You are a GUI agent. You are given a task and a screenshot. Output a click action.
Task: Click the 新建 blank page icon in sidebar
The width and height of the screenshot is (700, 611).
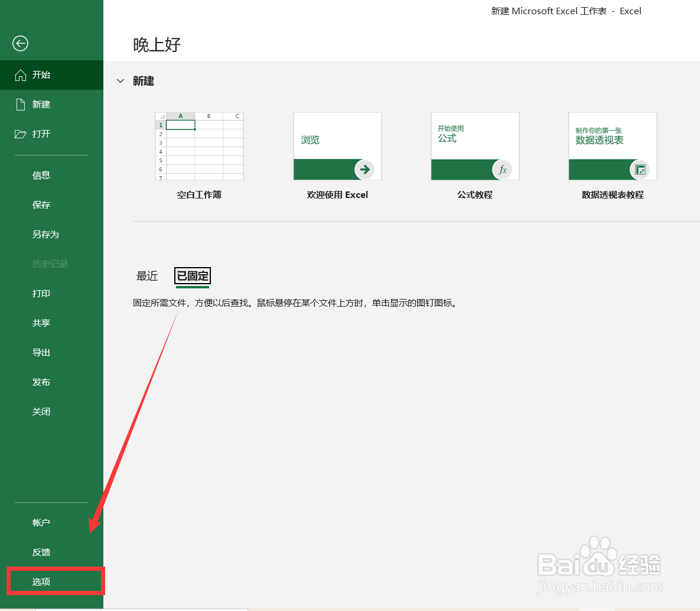point(21,105)
